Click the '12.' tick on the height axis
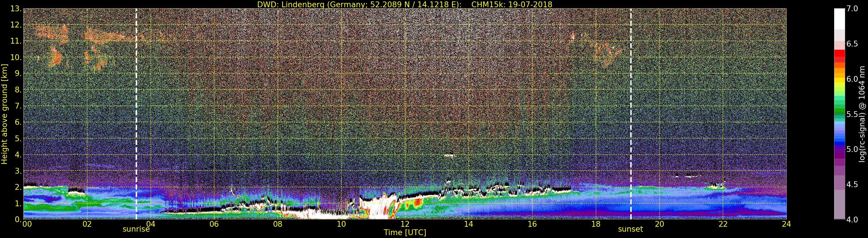This screenshot has height=238, width=868. point(16,25)
